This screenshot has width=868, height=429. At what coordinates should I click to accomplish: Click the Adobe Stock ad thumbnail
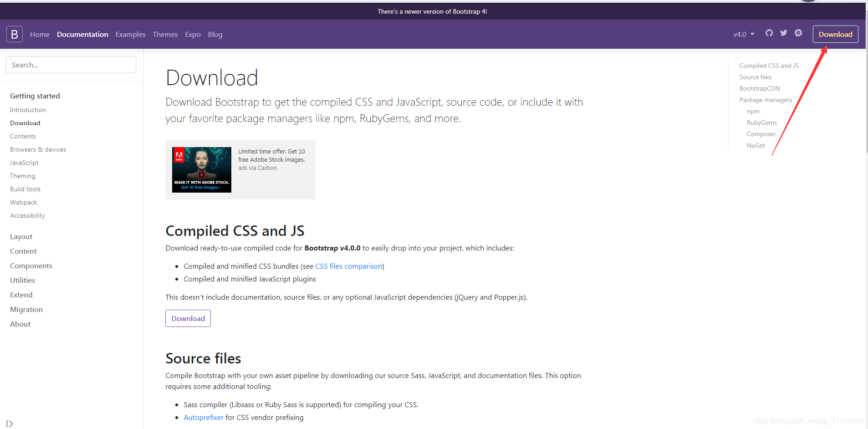pyautogui.click(x=202, y=170)
